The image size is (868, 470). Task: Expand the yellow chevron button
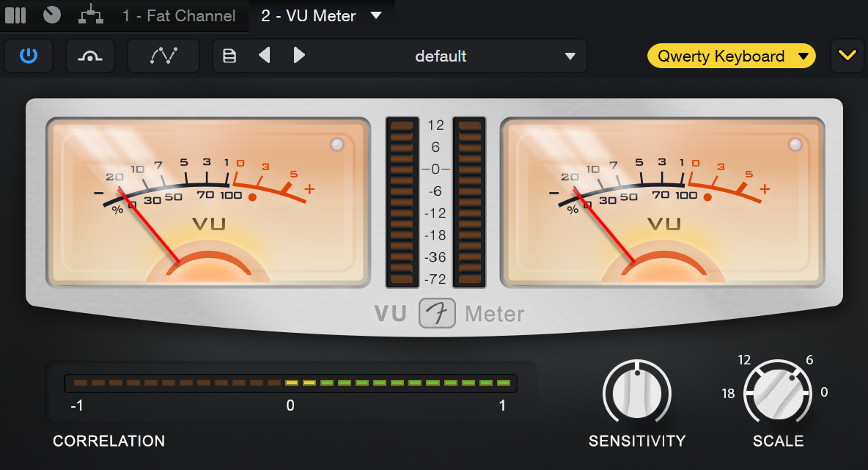pos(847,56)
